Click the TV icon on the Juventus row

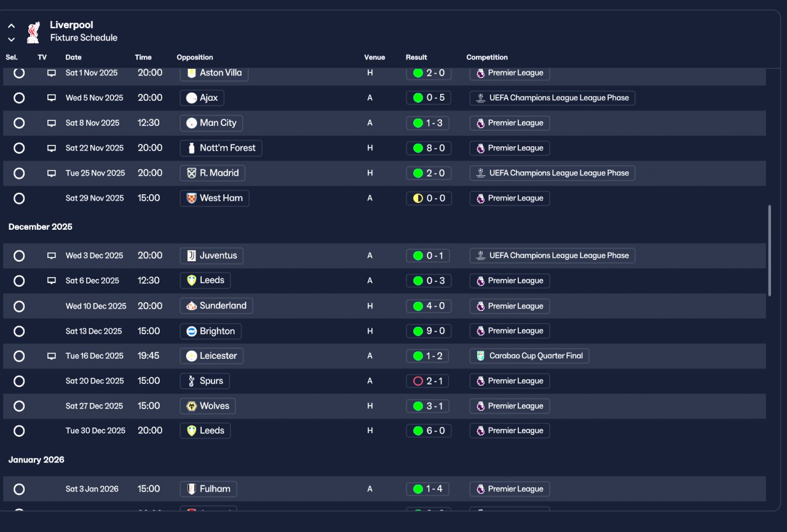[x=52, y=256]
